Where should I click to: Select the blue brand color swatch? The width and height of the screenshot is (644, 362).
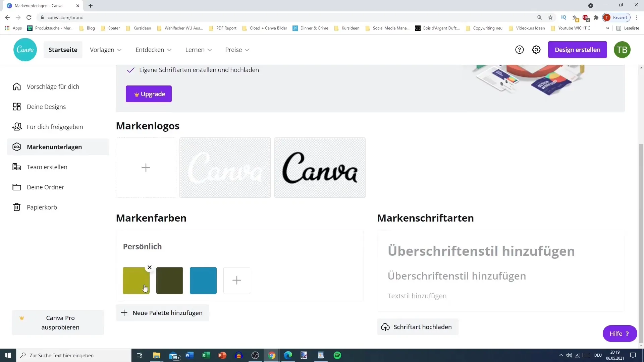pos(203,281)
